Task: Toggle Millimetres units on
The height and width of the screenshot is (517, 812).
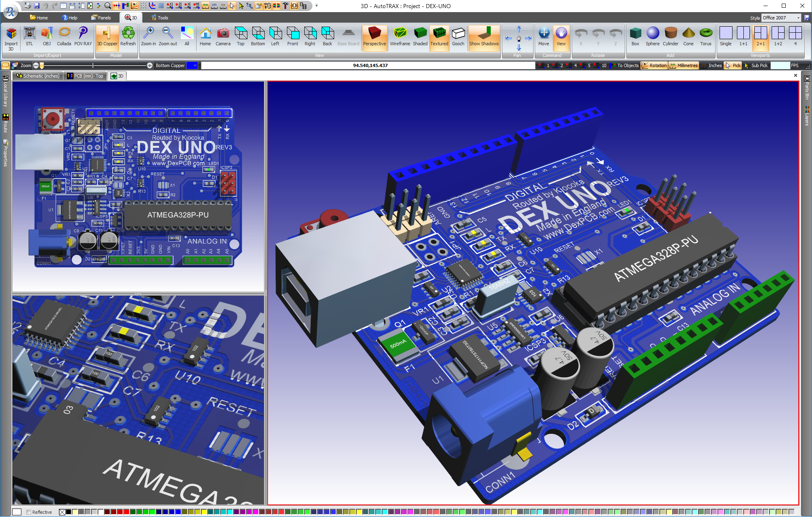Action: click(x=684, y=65)
